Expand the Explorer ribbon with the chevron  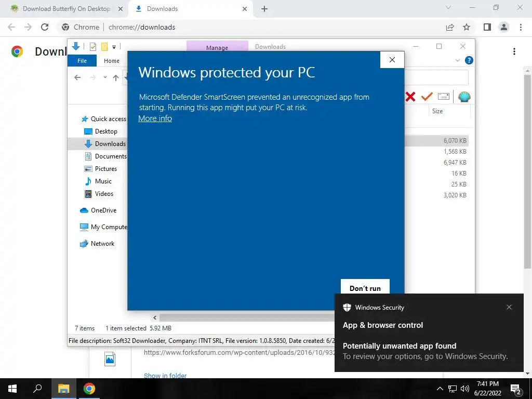(x=457, y=60)
